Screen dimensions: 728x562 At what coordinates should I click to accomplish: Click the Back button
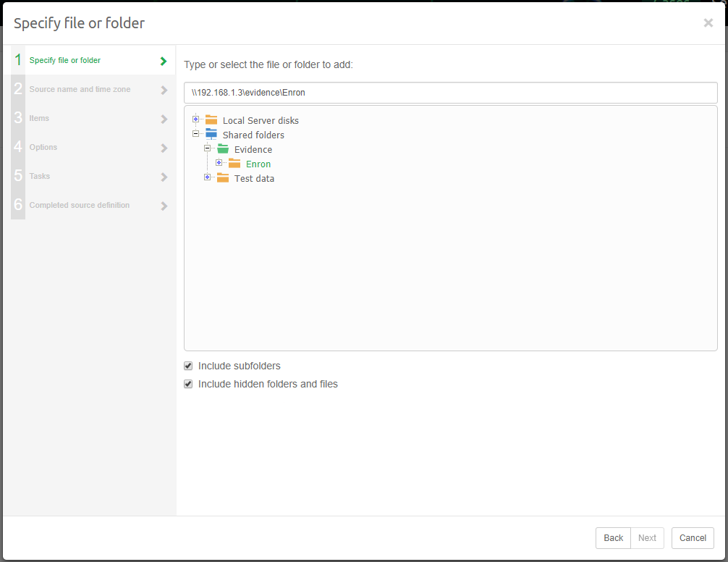(x=613, y=538)
